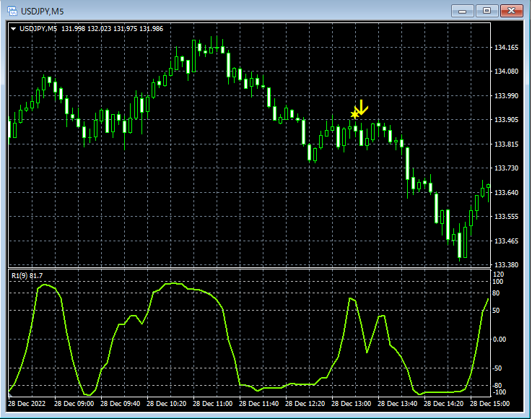
Task: Click the indicator scale value -100
Action: [x=499, y=392]
